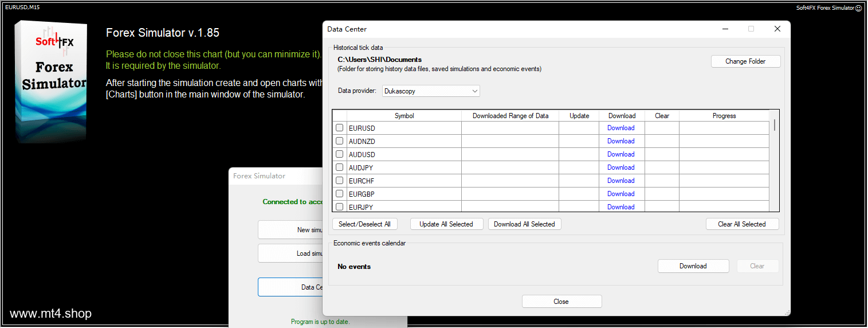Viewport: 868px width, 328px height.
Task: Click the Data Center button in Forex Simulator window
Action: (290, 287)
